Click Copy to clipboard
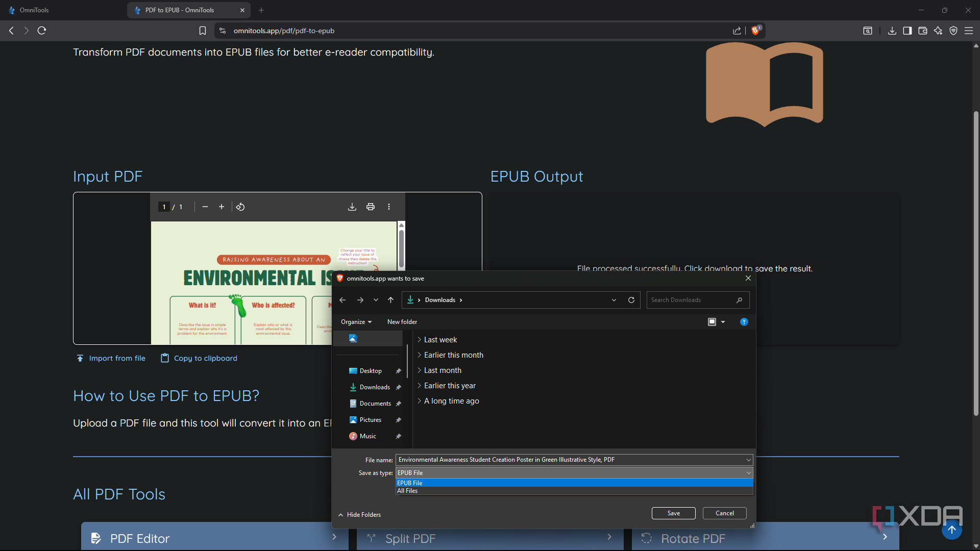Screen dimensions: 980x551 [199, 358]
